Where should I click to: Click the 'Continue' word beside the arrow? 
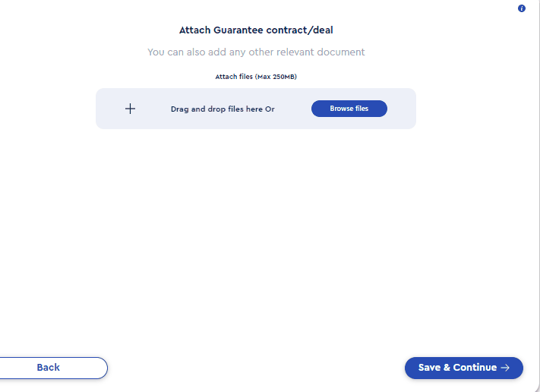475,368
